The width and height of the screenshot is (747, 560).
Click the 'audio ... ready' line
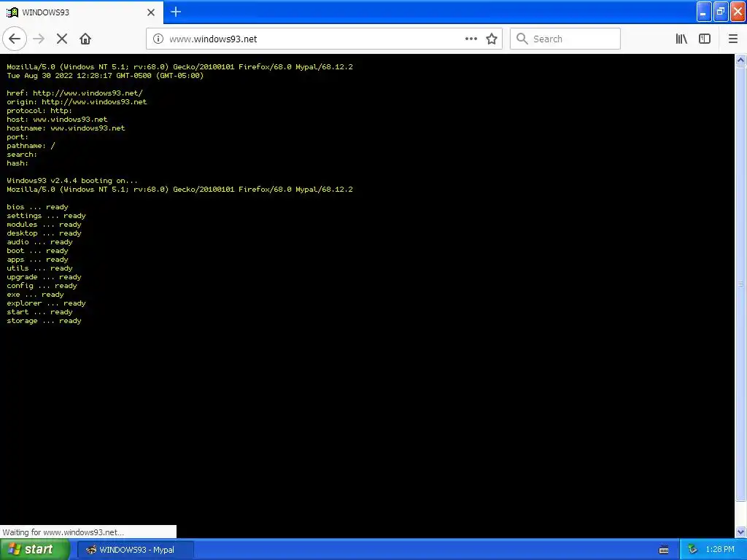coord(39,242)
